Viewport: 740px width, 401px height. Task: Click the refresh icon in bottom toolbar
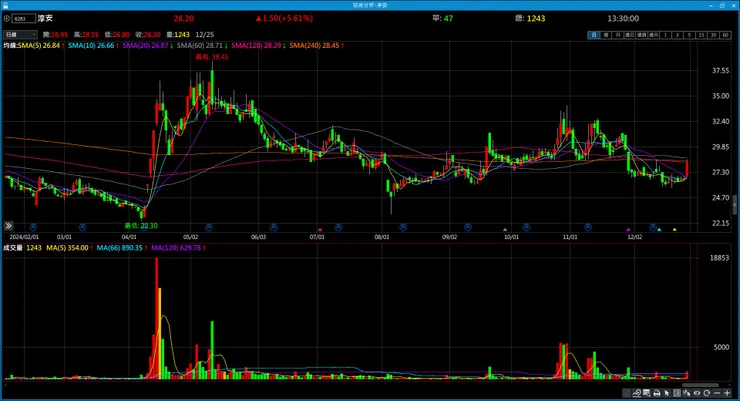click(706, 393)
